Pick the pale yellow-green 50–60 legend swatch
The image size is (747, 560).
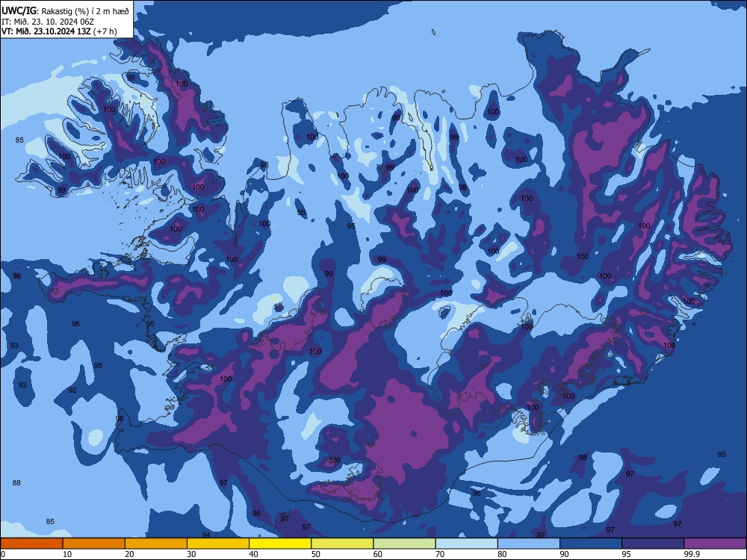point(342,544)
